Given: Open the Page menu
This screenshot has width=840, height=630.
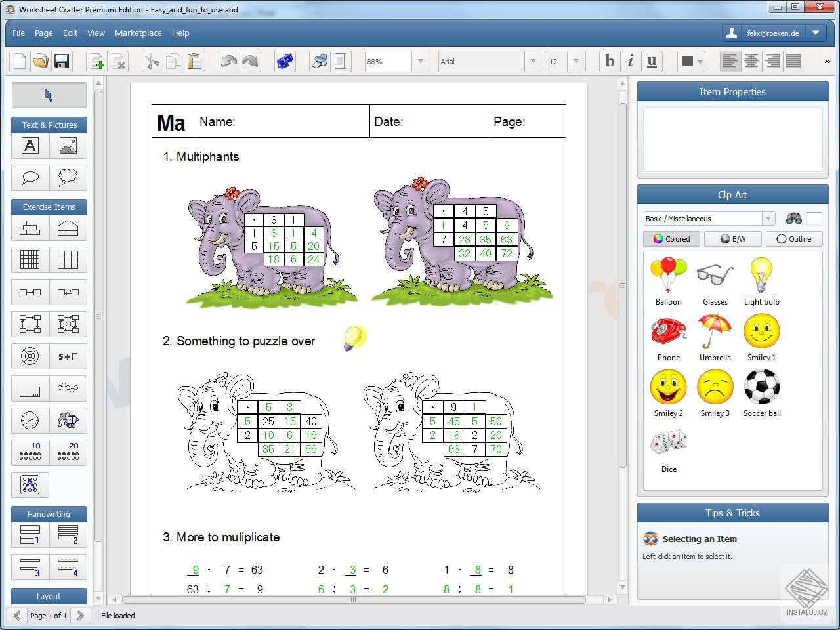Looking at the screenshot, I should [x=43, y=33].
